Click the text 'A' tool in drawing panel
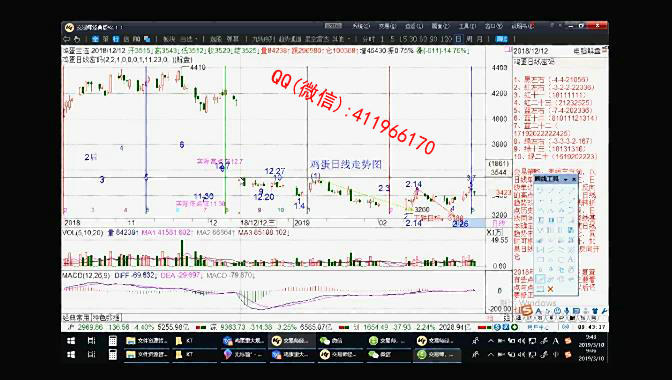Screen dimensions: 672x380 point(571,260)
